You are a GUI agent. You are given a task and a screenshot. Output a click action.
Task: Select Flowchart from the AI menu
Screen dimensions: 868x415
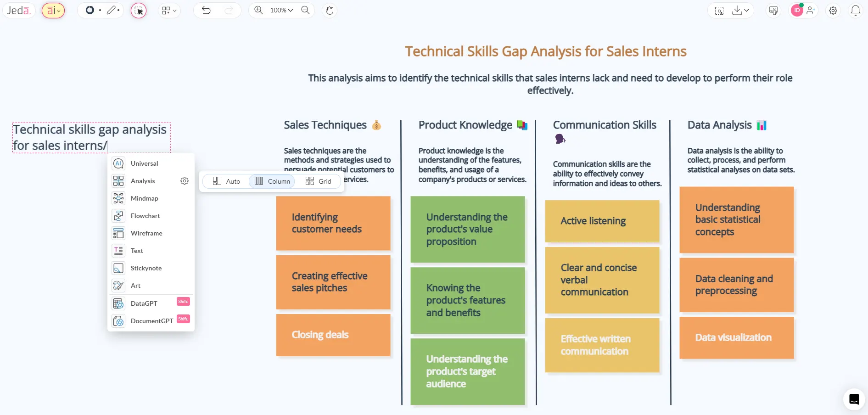[146, 216]
